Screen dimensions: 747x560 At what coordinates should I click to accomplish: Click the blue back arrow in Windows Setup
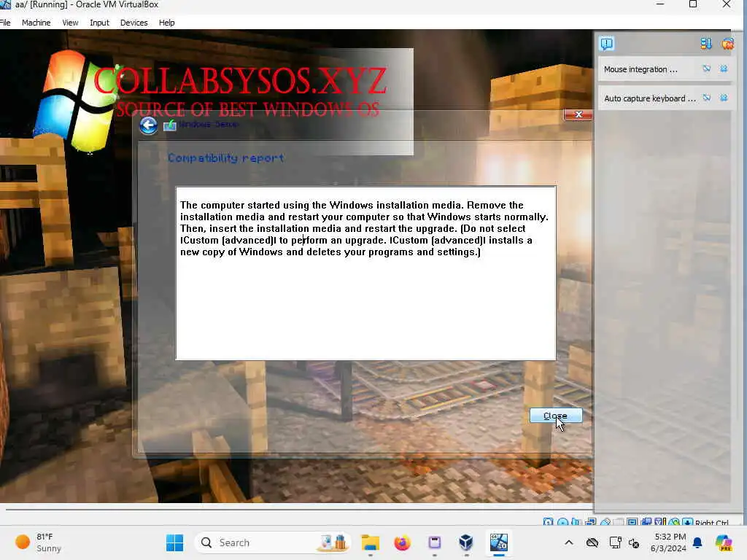point(149,125)
